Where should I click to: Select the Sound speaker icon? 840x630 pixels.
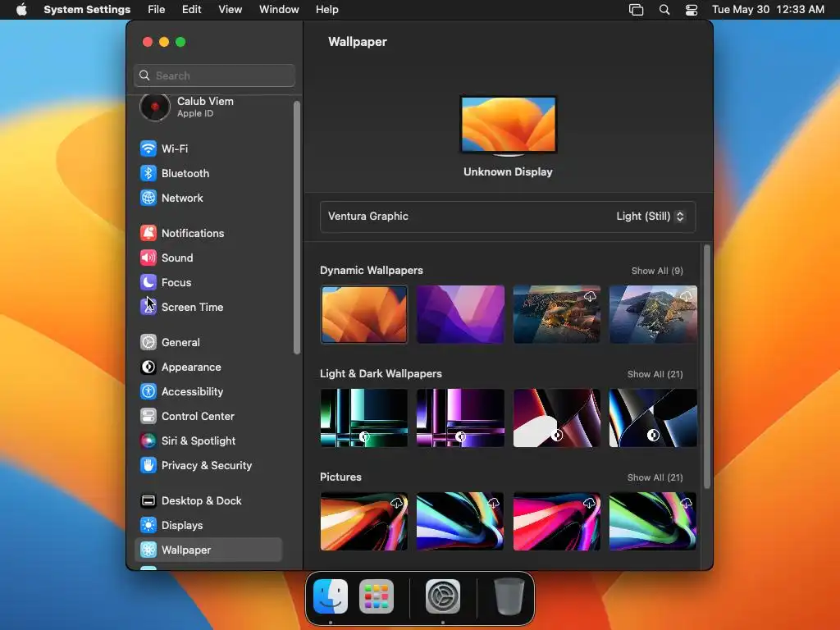click(148, 258)
